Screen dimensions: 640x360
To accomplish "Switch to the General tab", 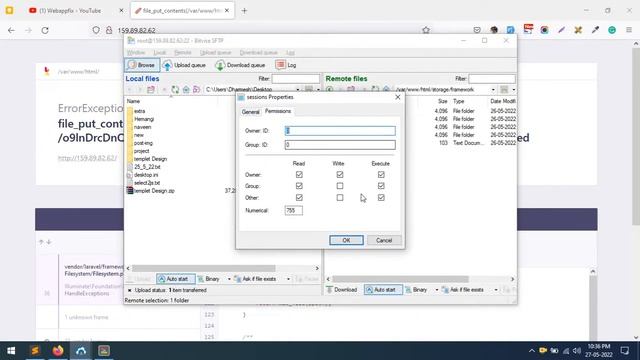I will 250,112.
